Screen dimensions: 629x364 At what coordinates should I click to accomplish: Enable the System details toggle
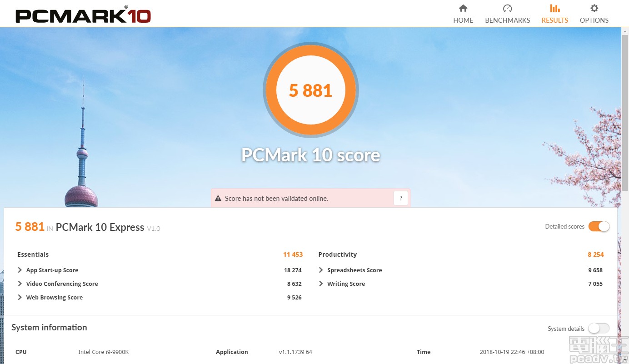coord(599,329)
